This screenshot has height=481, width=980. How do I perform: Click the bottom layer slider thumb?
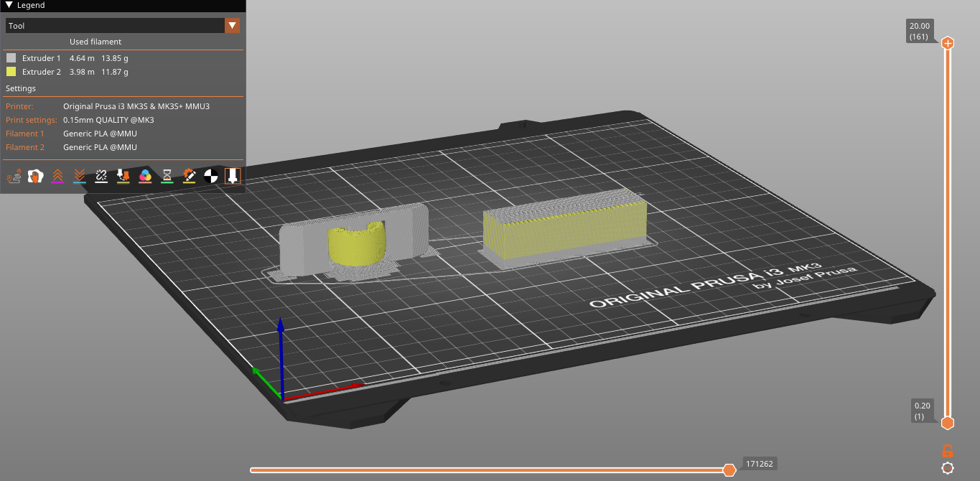click(x=948, y=423)
